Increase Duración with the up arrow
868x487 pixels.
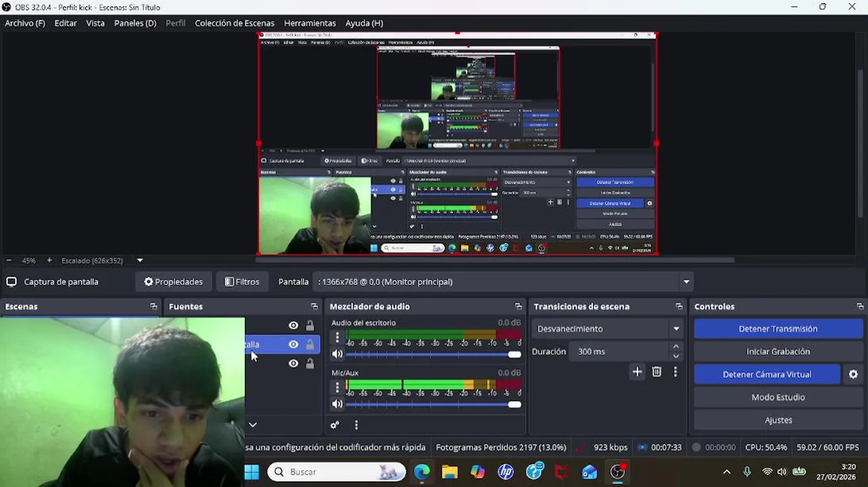pyautogui.click(x=675, y=347)
